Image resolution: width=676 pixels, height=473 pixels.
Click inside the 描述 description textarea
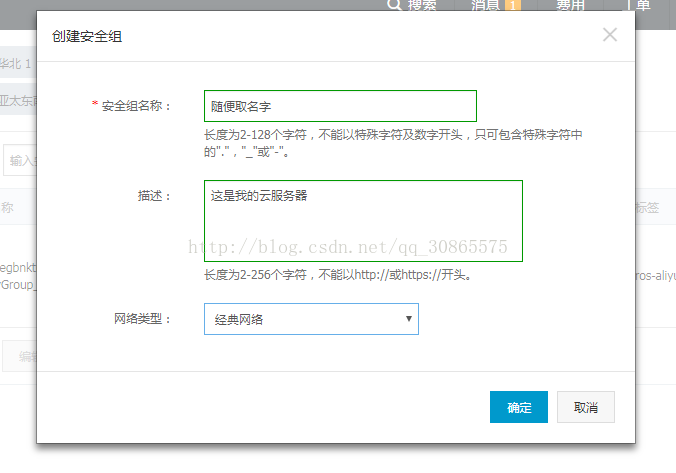(x=363, y=221)
